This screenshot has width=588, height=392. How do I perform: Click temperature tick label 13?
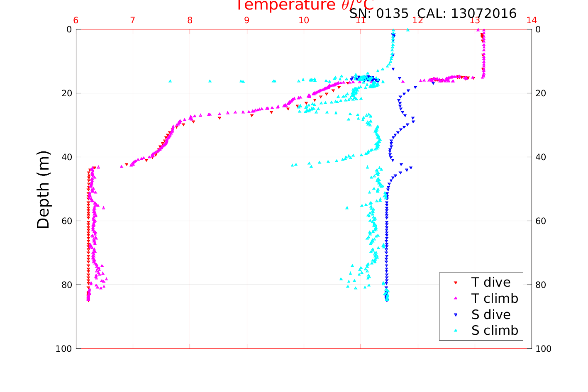pos(475,21)
